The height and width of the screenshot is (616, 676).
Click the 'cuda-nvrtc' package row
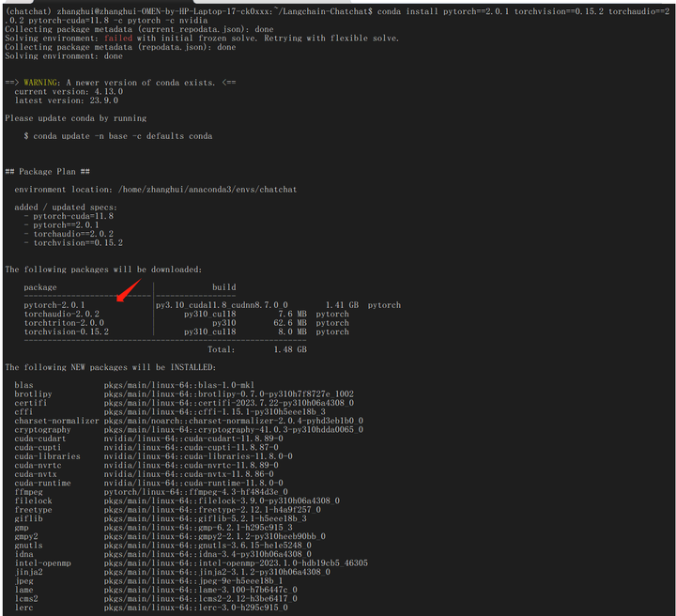(146, 466)
